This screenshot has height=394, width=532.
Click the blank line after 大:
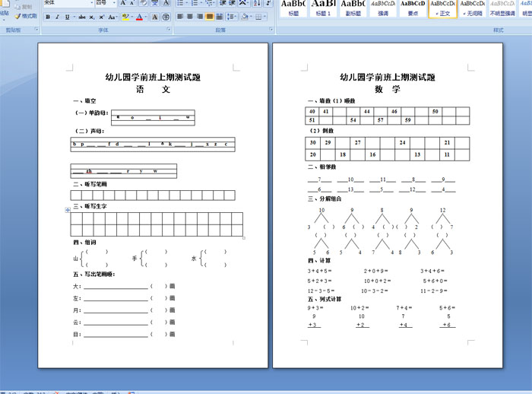click(x=116, y=287)
